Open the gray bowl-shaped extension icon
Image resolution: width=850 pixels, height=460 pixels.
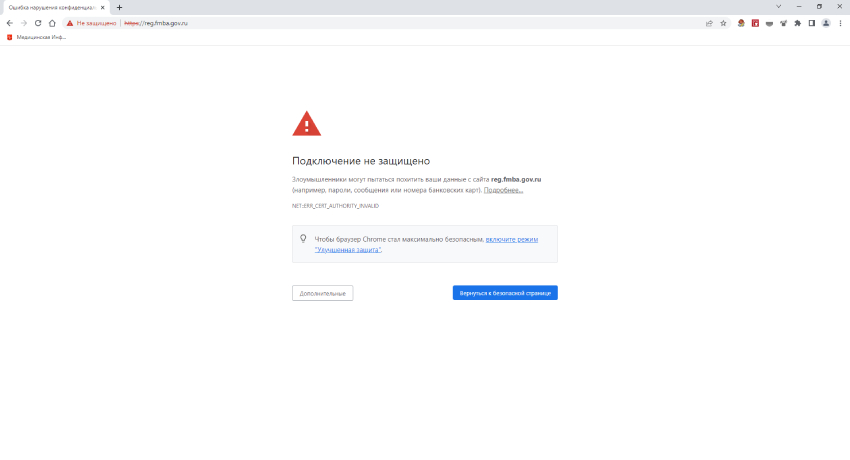[769, 23]
